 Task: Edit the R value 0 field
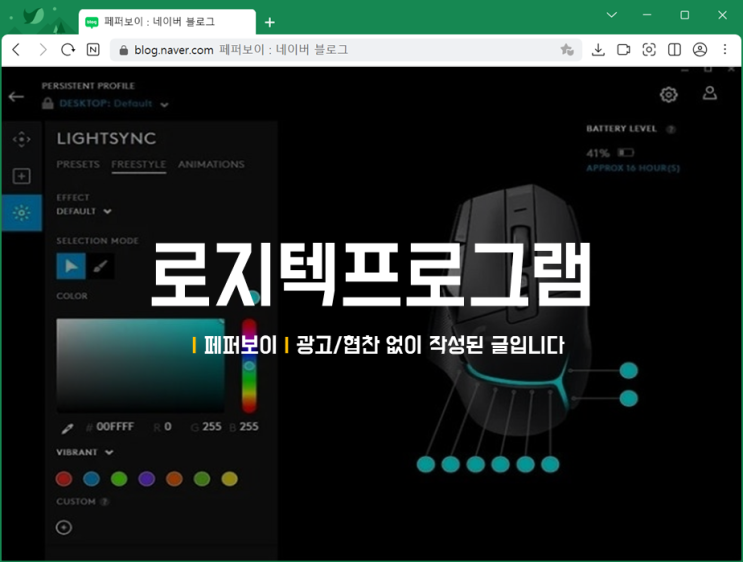point(167,427)
